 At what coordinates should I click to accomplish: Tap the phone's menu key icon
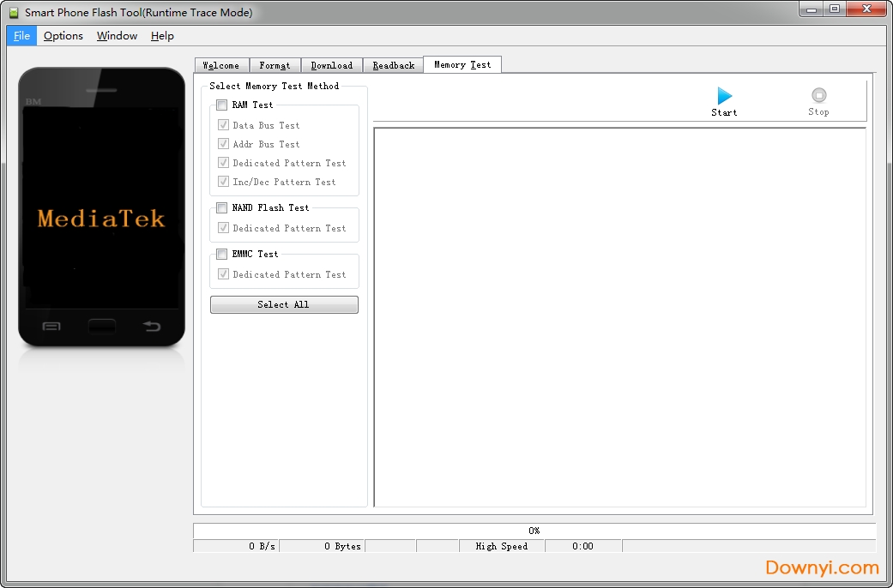pyautogui.click(x=51, y=327)
